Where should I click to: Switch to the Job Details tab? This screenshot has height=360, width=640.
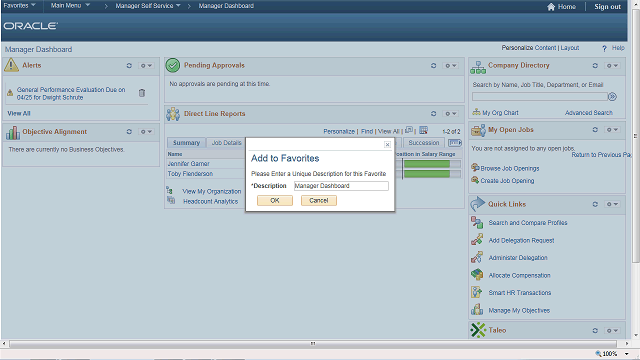tap(227, 143)
